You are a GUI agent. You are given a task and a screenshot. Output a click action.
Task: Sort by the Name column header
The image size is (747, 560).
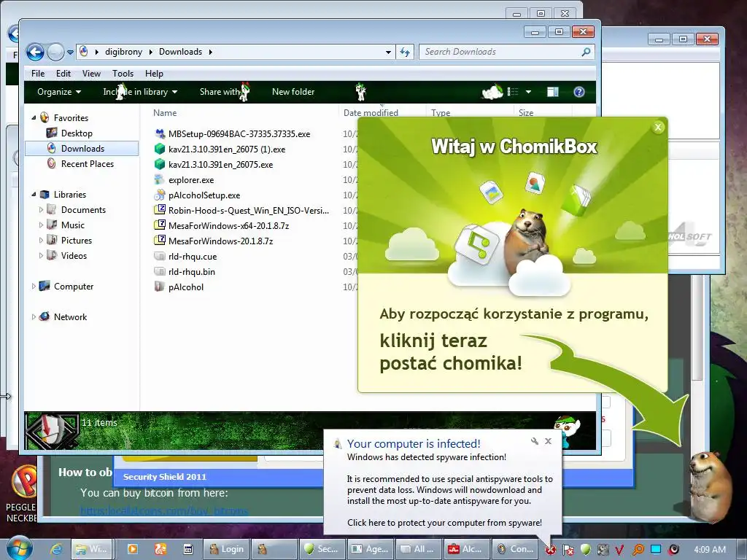pos(165,113)
